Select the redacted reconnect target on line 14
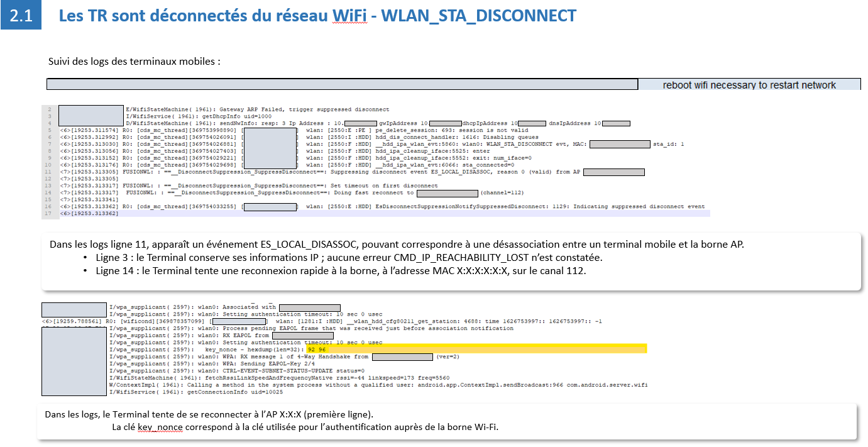 click(446, 192)
